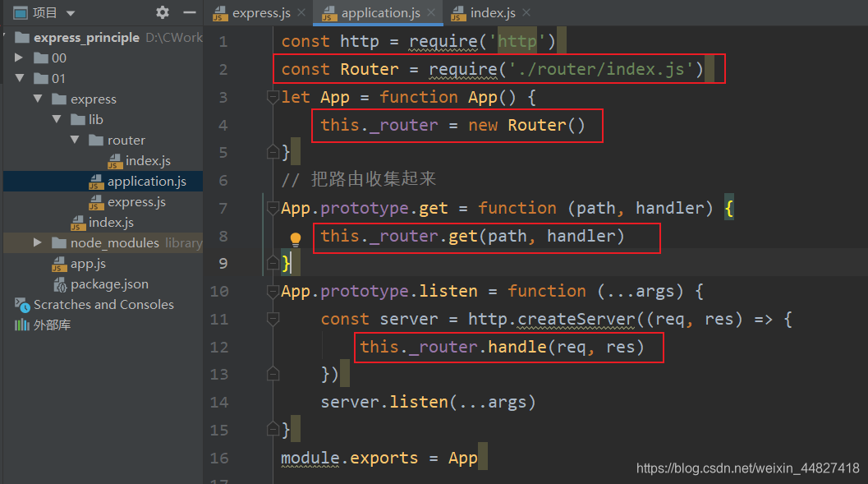The height and width of the screenshot is (484, 868).
Task: Click the package.json file icon
Action: pyautogui.click(x=60, y=284)
